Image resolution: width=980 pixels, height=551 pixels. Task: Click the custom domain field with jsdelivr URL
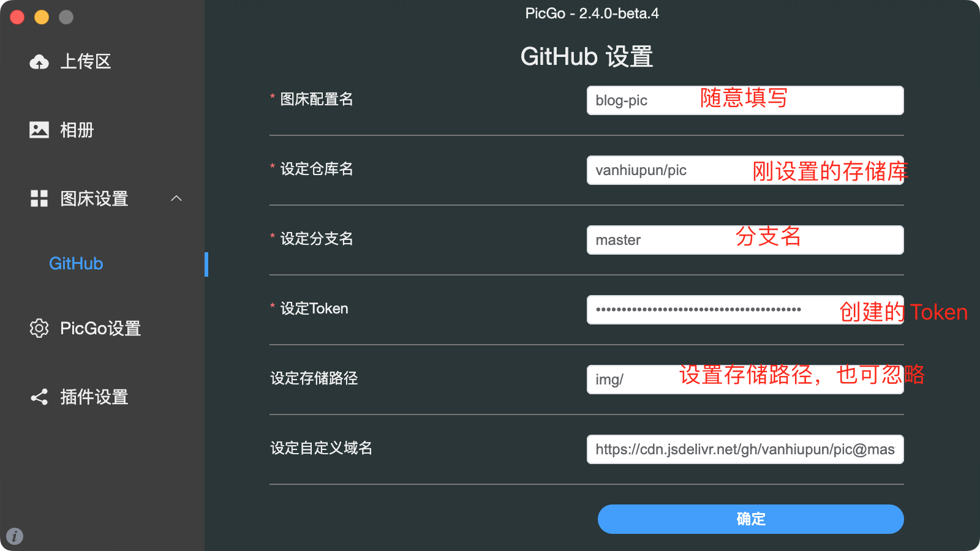[x=745, y=449]
